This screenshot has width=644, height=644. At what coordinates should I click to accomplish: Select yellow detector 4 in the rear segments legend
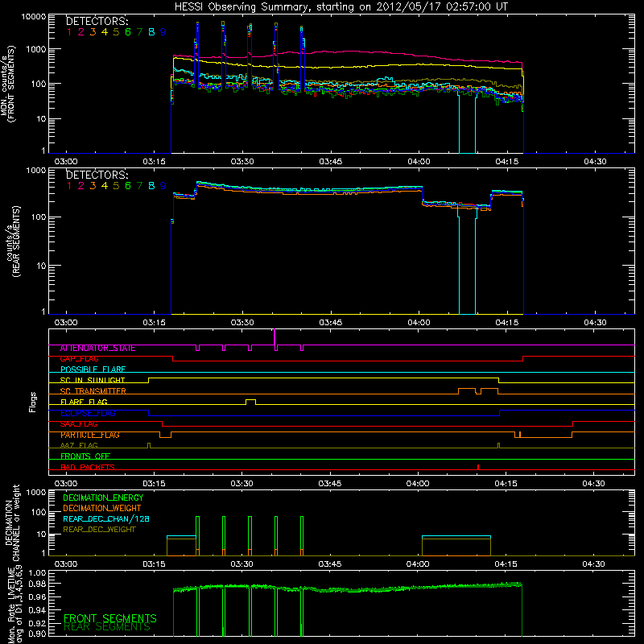pos(105,186)
